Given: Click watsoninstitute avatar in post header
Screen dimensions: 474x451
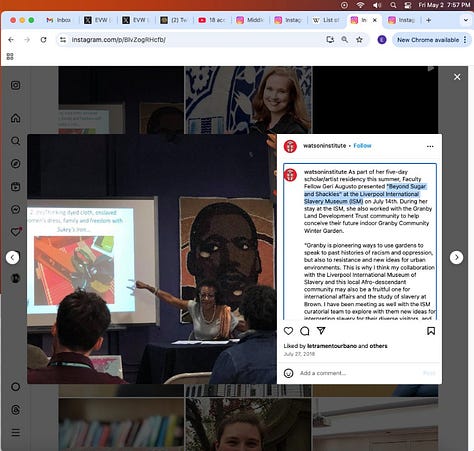Looking at the screenshot, I should (290, 146).
